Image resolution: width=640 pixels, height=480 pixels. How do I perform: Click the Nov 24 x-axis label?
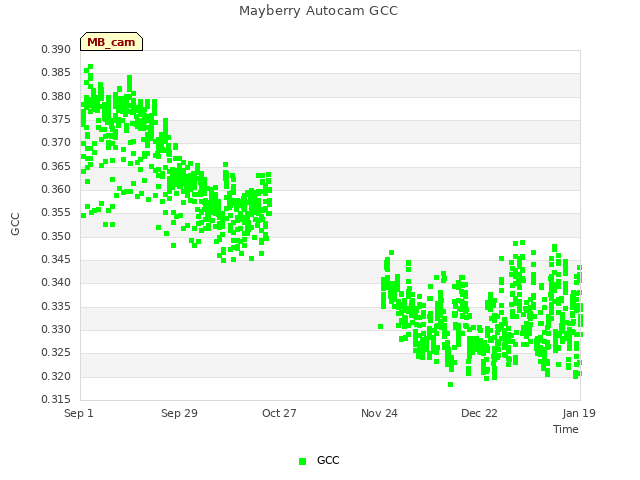(x=379, y=413)
